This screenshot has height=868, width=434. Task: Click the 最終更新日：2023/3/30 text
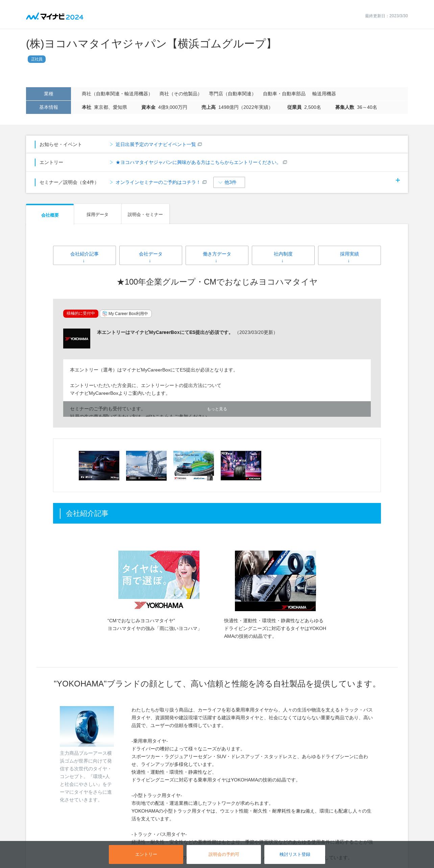[386, 16]
